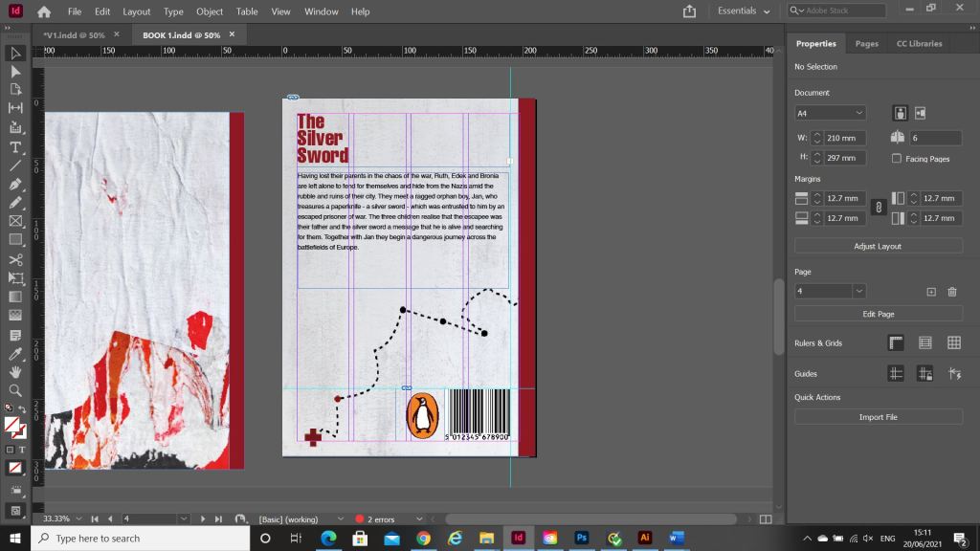Show the document grid icon
980x551 pixels.
[x=954, y=342]
